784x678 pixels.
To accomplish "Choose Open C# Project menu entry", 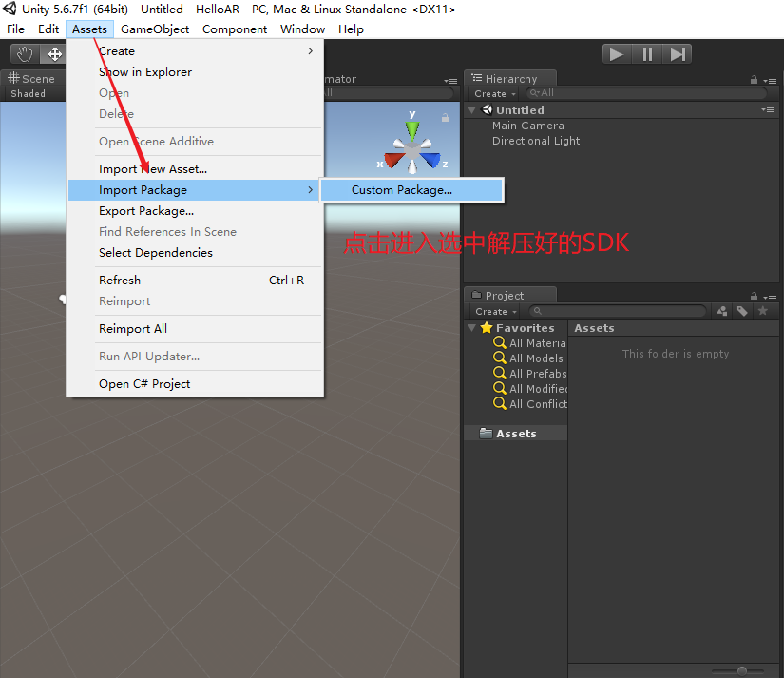I will tap(194, 384).
